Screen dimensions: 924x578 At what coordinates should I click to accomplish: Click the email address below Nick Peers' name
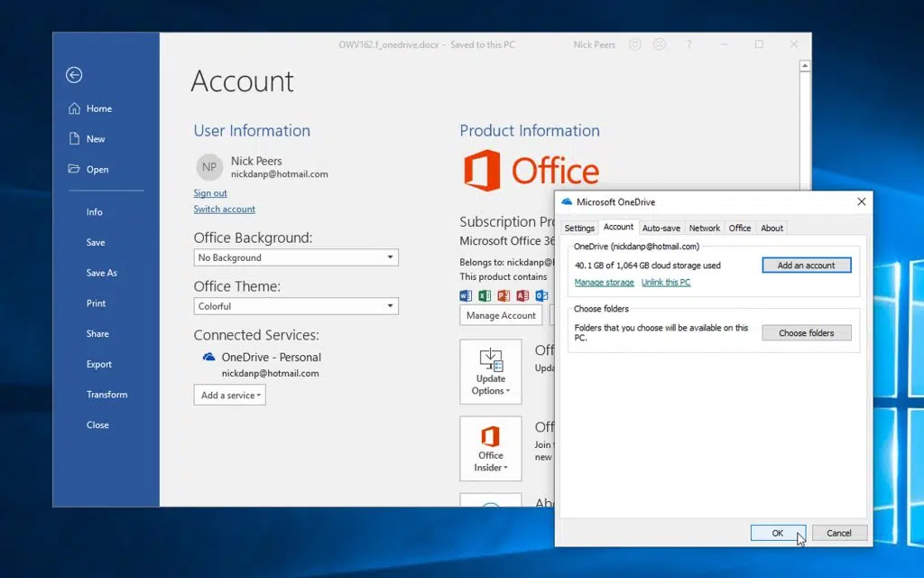click(280, 174)
